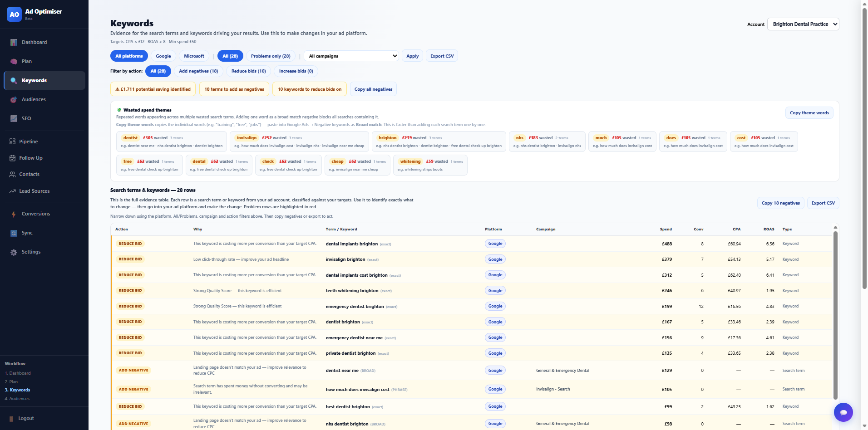Viewport: 868px width, 430px height.
Task: Open the Settings page
Action: pos(44,252)
